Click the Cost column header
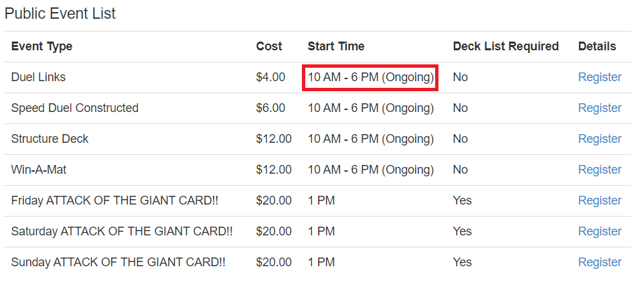The width and height of the screenshot is (644, 285). click(x=269, y=46)
